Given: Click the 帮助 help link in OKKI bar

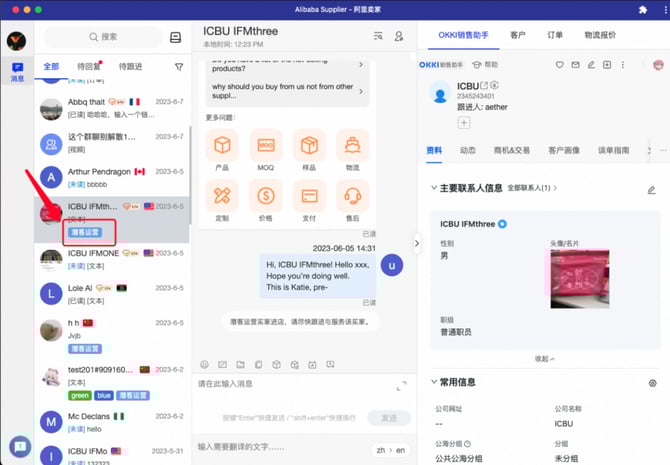Looking at the screenshot, I should click(485, 65).
